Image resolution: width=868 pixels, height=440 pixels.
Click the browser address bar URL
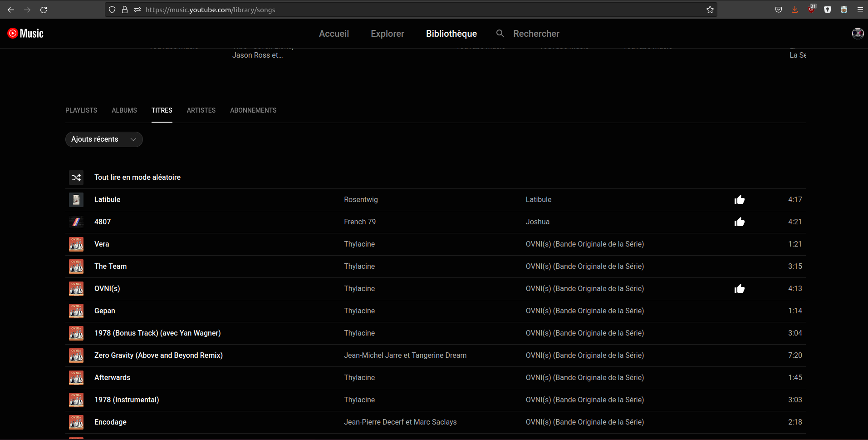pos(210,10)
